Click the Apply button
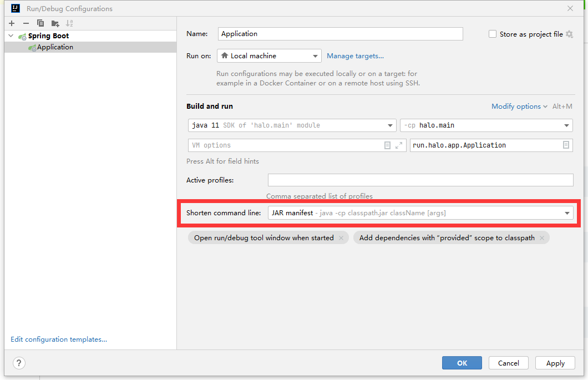 click(555, 363)
